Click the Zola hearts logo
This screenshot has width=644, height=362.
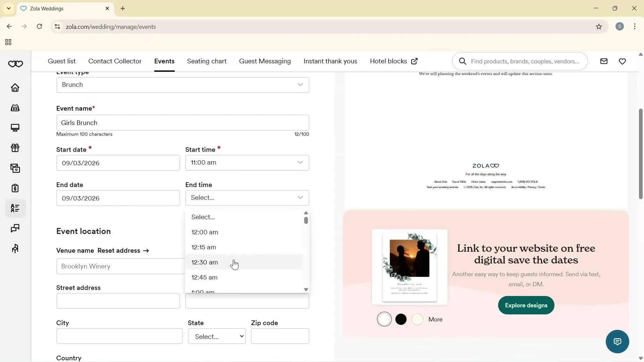[x=15, y=64]
